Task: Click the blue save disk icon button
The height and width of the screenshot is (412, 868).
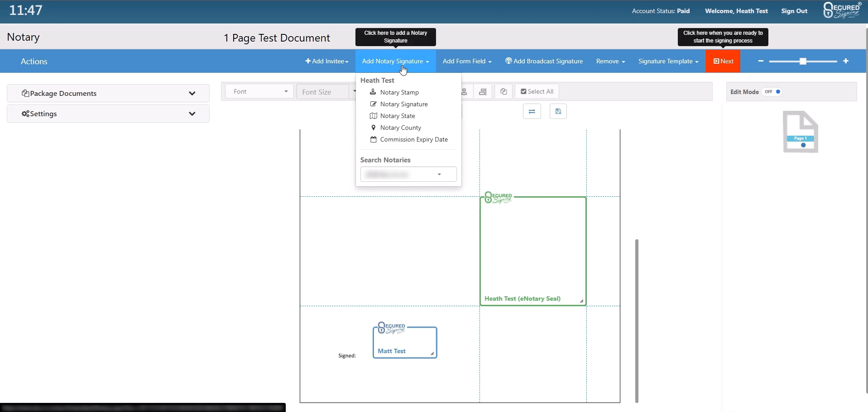Action: click(558, 112)
